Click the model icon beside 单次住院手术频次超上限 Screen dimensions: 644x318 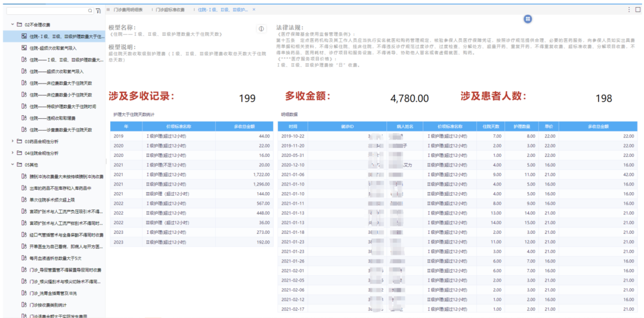[24, 200]
